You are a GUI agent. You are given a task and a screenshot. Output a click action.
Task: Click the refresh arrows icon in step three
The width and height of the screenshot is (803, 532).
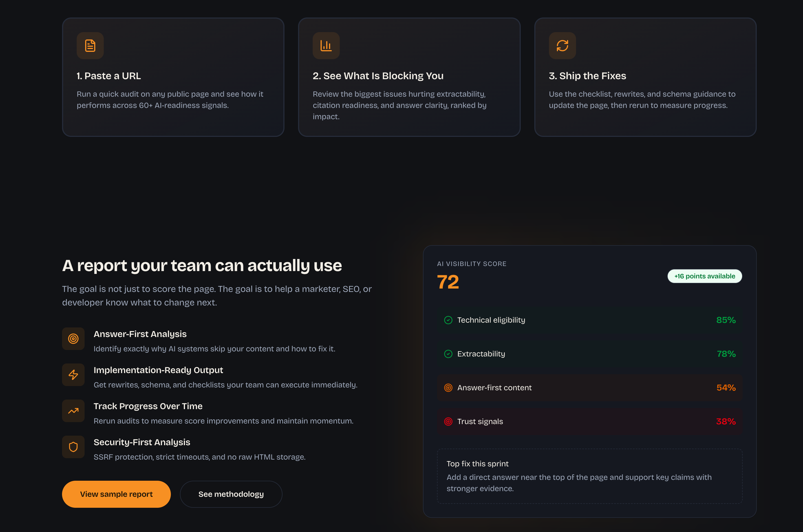[562, 46]
